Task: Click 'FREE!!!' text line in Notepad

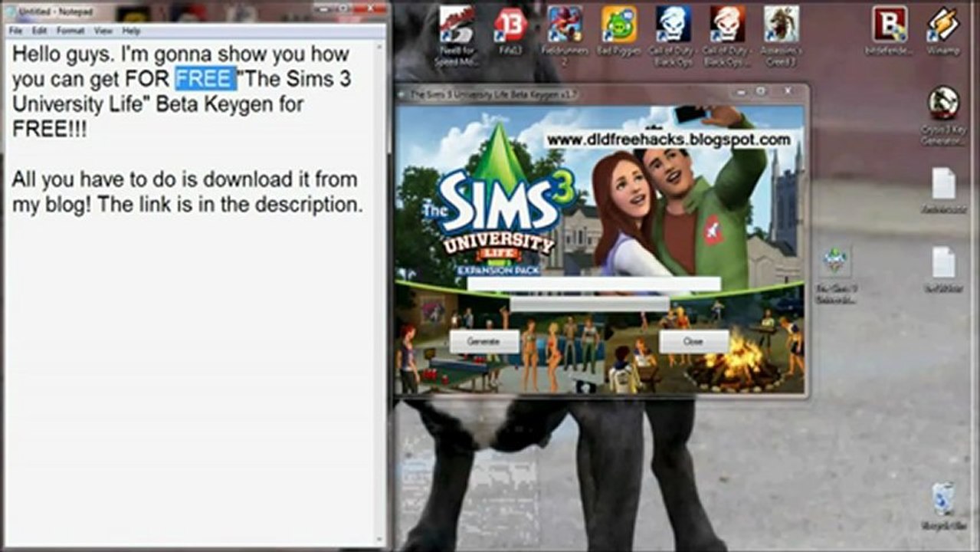Action: coord(49,129)
